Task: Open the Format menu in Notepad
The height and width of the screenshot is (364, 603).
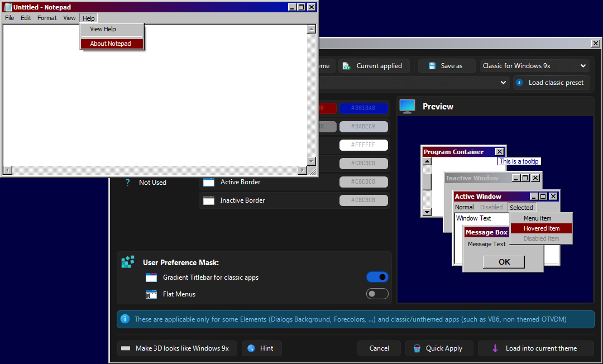Action: click(47, 18)
